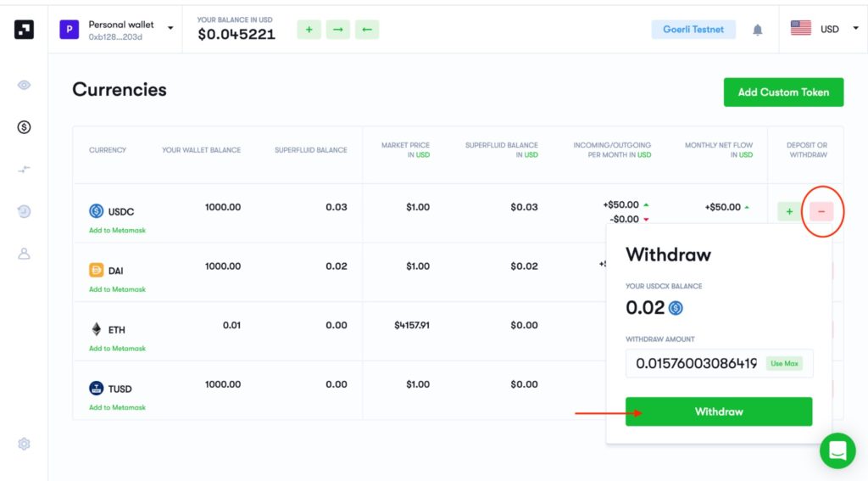The width and height of the screenshot is (868, 481).
Task: Click the TUSD coin icon in table
Action: (x=97, y=388)
